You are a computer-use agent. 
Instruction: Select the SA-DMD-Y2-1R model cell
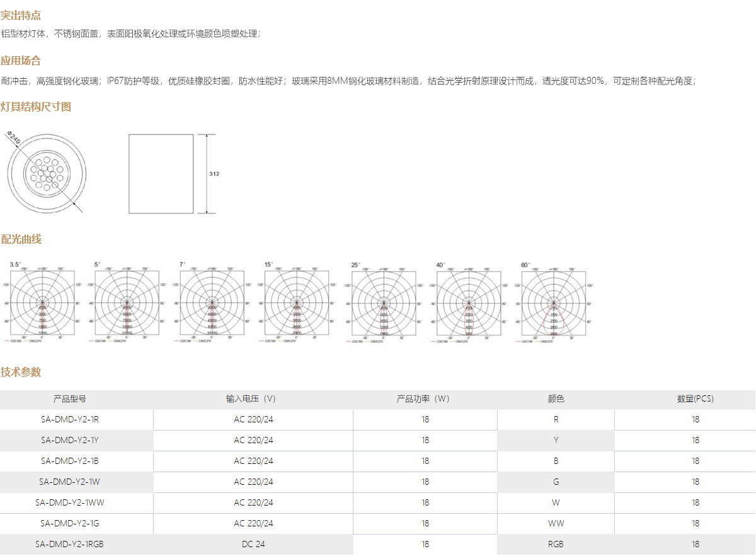(x=70, y=420)
